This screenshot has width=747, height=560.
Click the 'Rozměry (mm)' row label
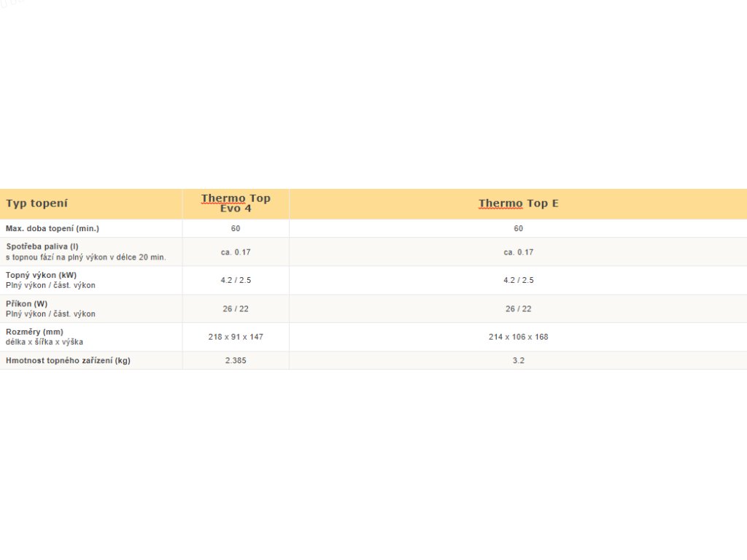(34, 332)
